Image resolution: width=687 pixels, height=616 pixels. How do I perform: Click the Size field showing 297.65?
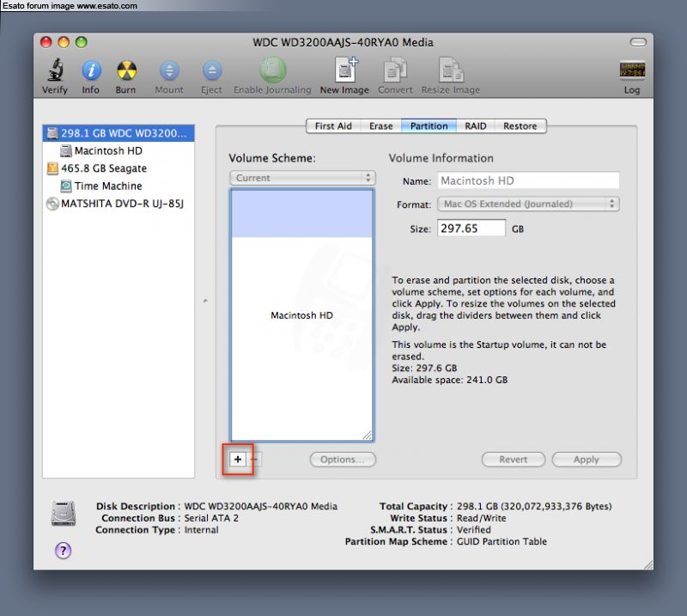[471, 229]
